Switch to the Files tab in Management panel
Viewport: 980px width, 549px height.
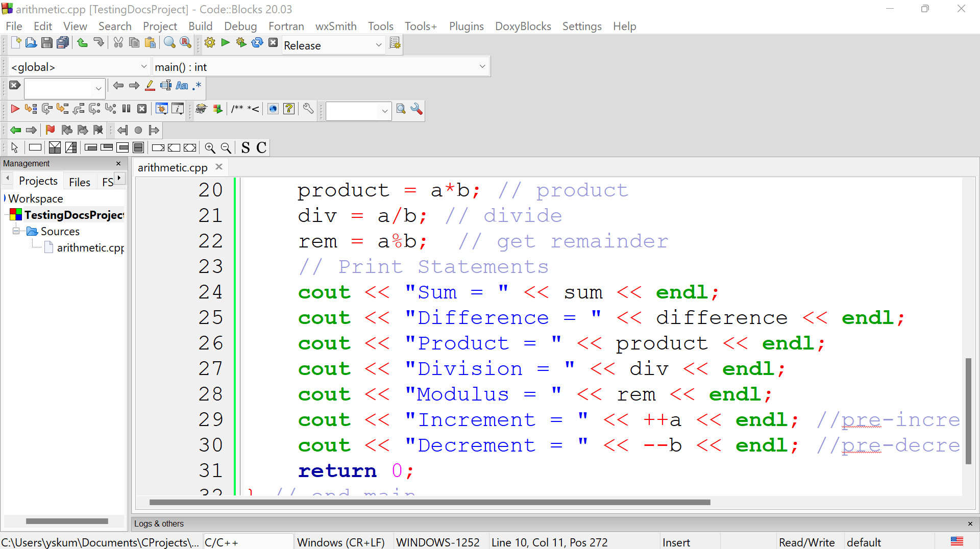(80, 182)
